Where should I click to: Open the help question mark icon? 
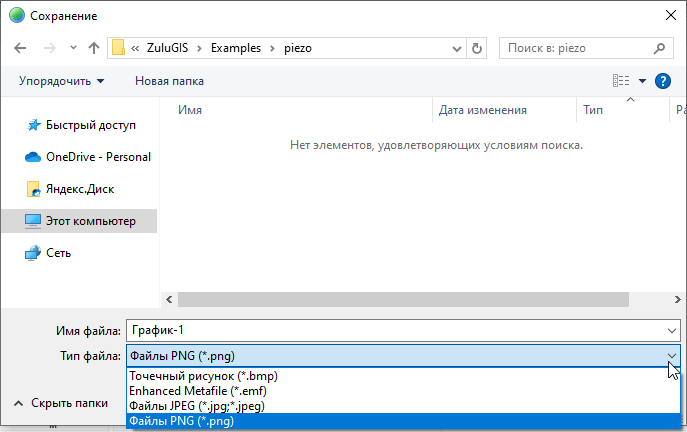[661, 80]
